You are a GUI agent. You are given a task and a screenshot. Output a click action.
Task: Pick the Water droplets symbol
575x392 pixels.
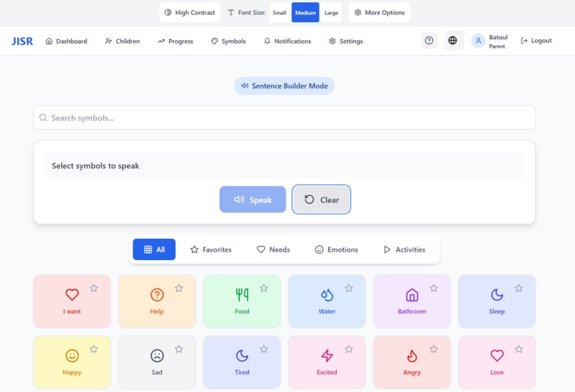pyautogui.click(x=327, y=301)
